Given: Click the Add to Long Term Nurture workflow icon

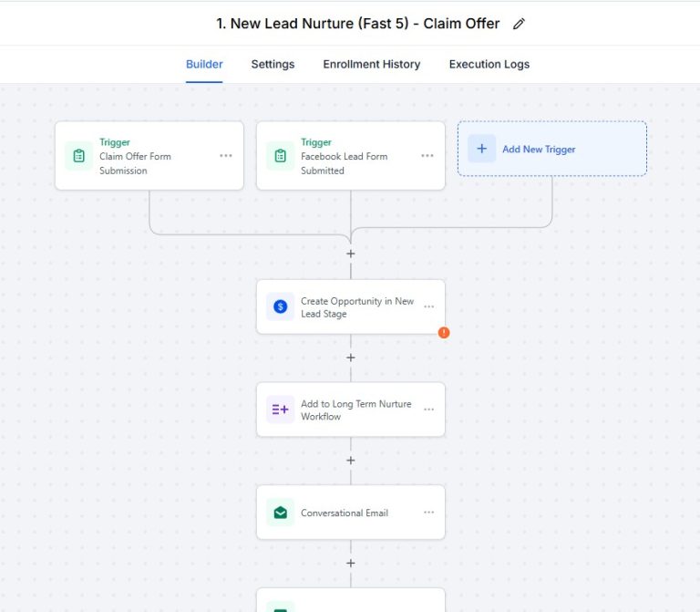Looking at the screenshot, I should [280, 410].
